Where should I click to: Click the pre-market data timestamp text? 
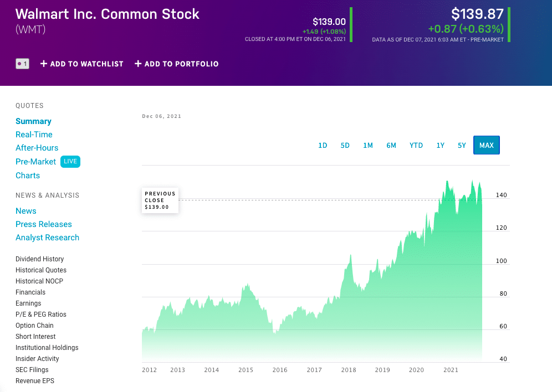pyautogui.click(x=438, y=40)
